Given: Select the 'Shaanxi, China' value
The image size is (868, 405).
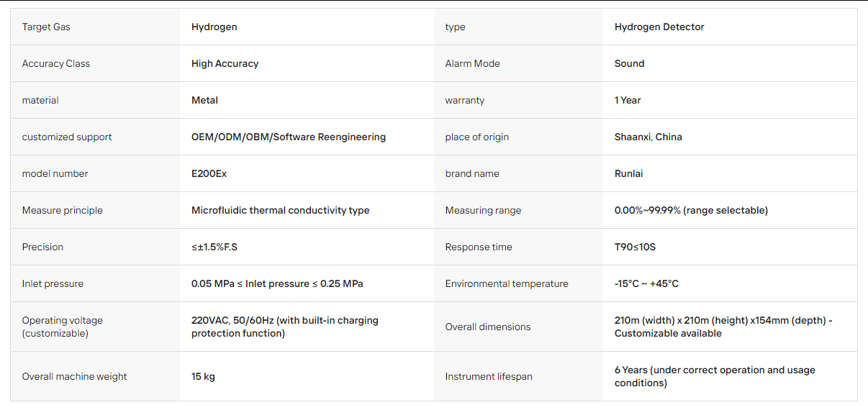Looking at the screenshot, I should click(x=648, y=137).
